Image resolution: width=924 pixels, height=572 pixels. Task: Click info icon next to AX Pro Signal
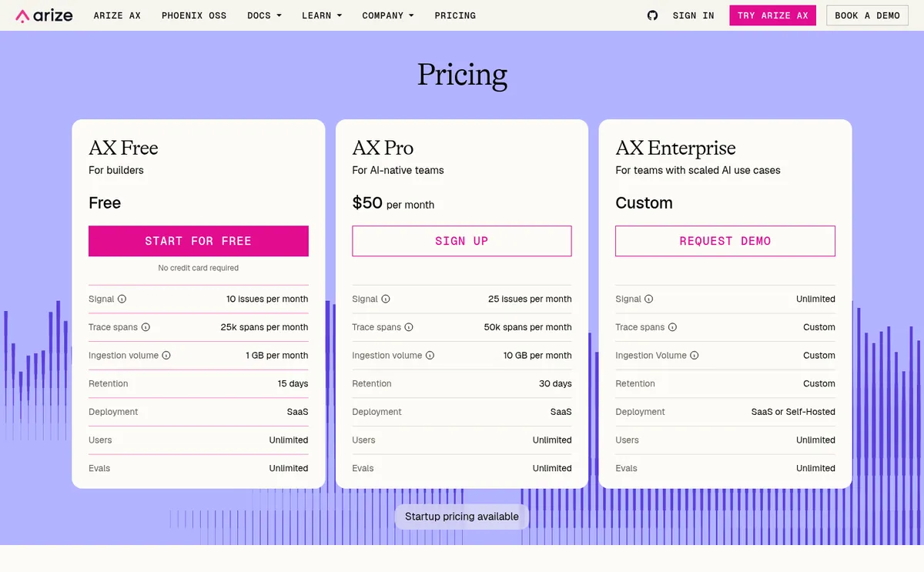click(386, 299)
